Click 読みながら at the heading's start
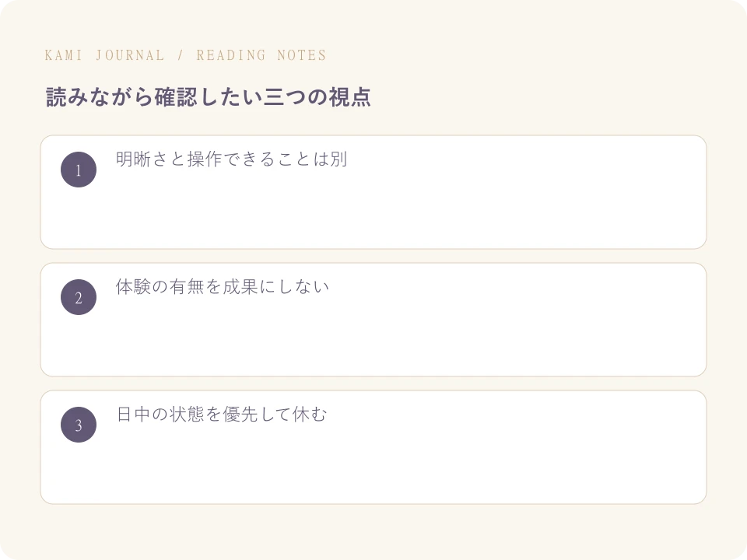The width and height of the screenshot is (747, 560). coord(99,97)
